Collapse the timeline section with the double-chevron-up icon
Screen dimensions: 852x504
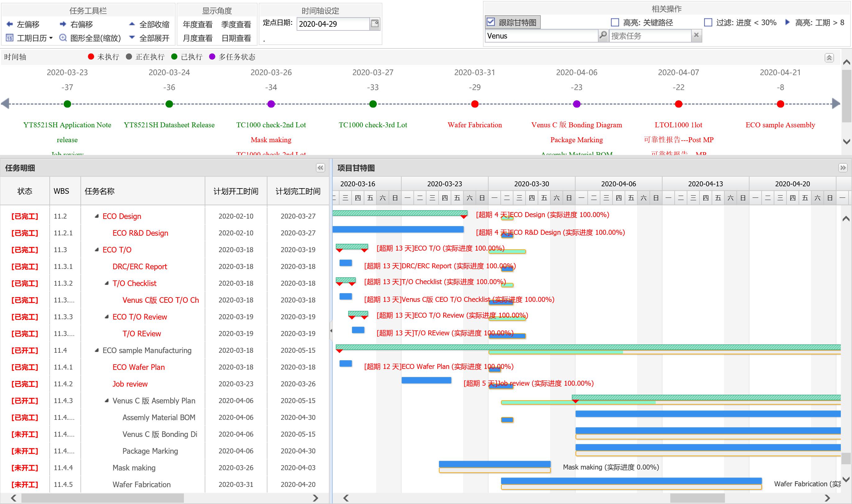[829, 58]
